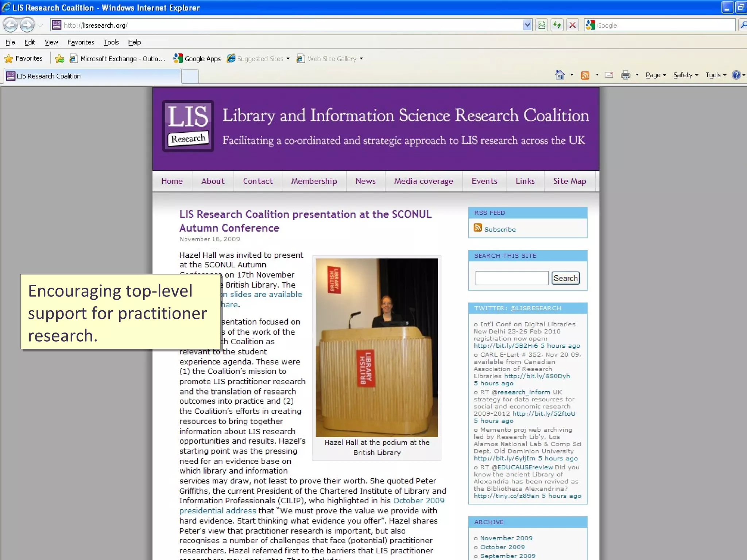Expand the Home button dropdown arrow
Screen dimensions: 747x560
(572, 75)
